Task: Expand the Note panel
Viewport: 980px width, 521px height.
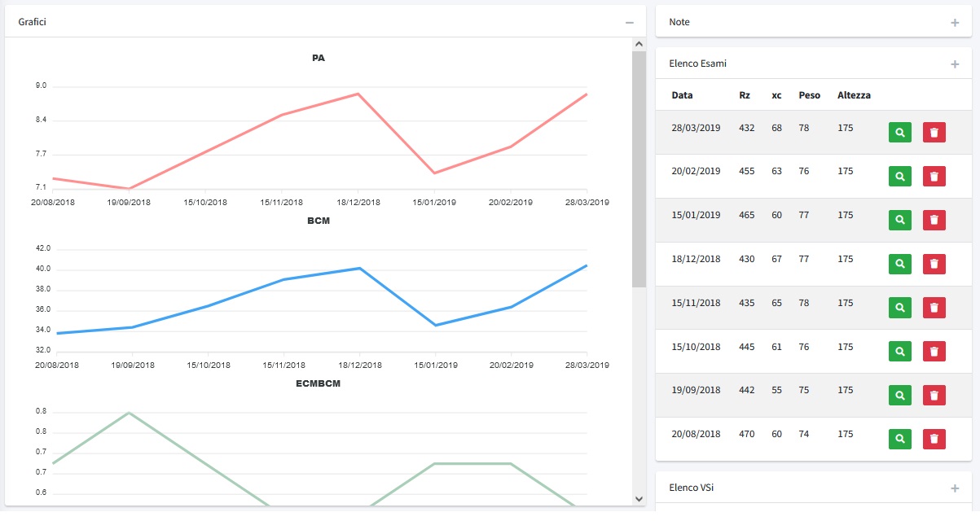Action: [x=955, y=23]
